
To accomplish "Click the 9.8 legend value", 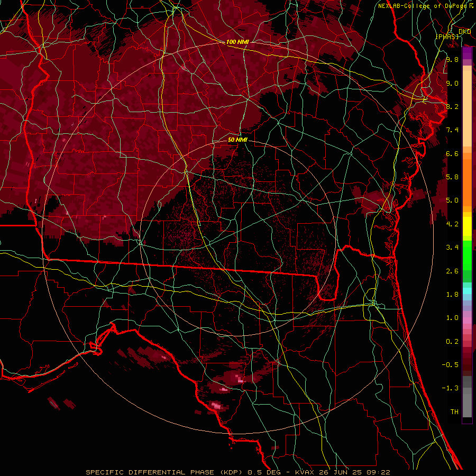I will (x=452, y=59).
